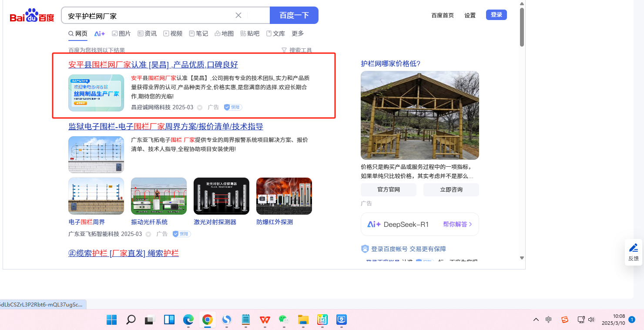This screenshot has height=330, width=644.
Task: Open the colorful image app on the taskbar
Action: 322,320
